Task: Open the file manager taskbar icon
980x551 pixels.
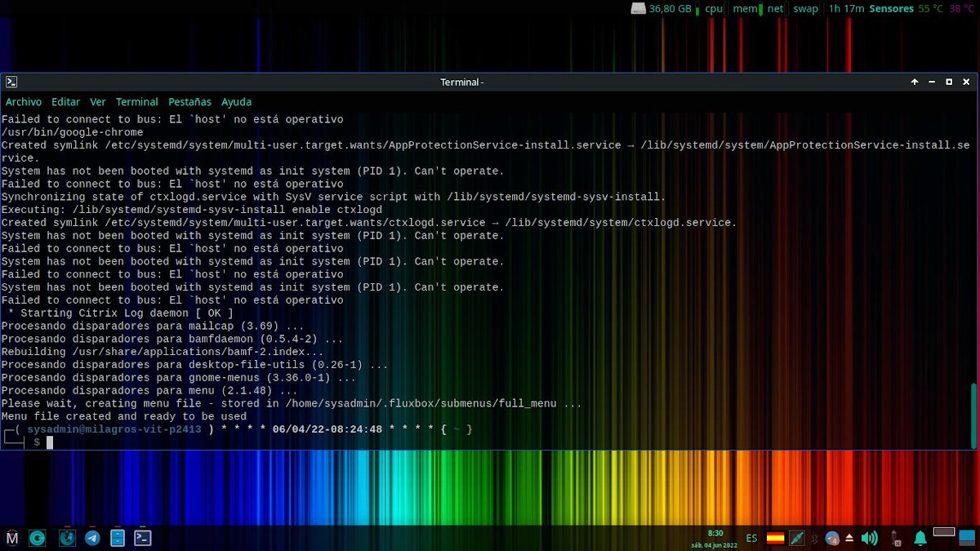Action: tap(118, 538)
